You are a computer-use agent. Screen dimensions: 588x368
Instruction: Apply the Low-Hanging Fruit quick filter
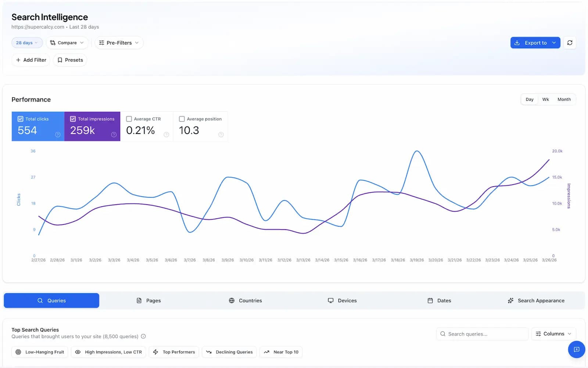(x=40, y=352)
